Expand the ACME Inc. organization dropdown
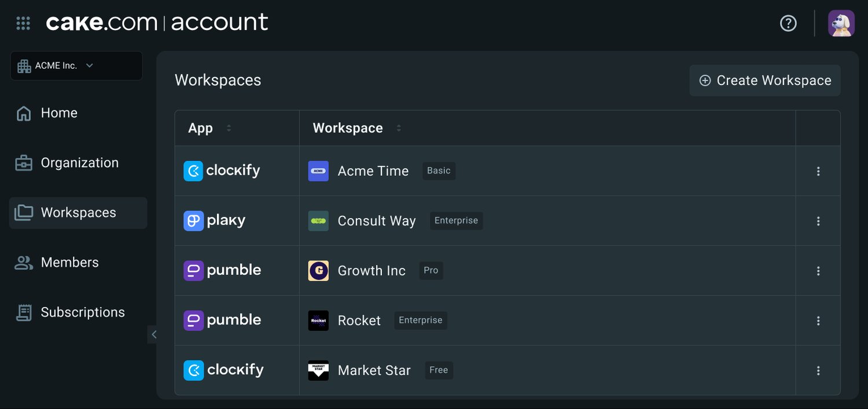Image resolution: width=868 pixels, height=409 pixels. tap(76, 66)
